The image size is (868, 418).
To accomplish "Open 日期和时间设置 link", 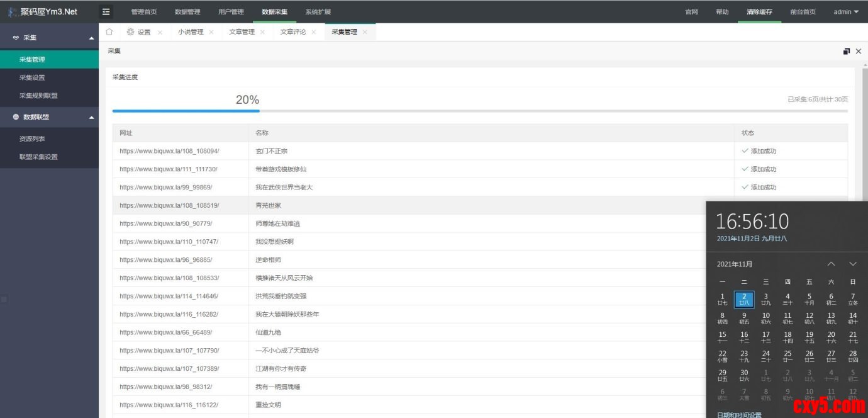I will [739, 414].
